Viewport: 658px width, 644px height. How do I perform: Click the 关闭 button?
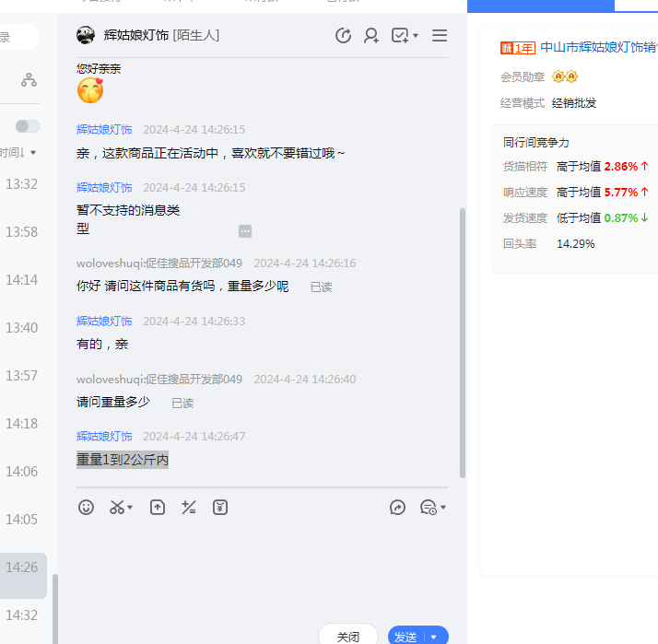click(x=348, y=637)
